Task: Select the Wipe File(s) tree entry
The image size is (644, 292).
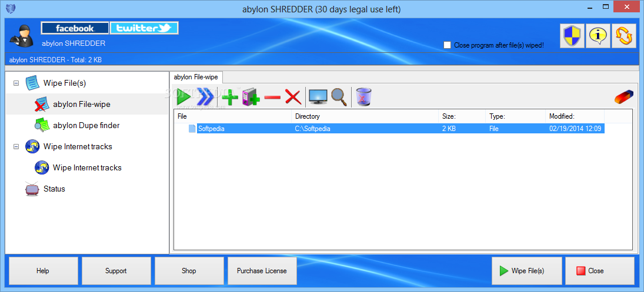Action: click(x=65, y=83)
